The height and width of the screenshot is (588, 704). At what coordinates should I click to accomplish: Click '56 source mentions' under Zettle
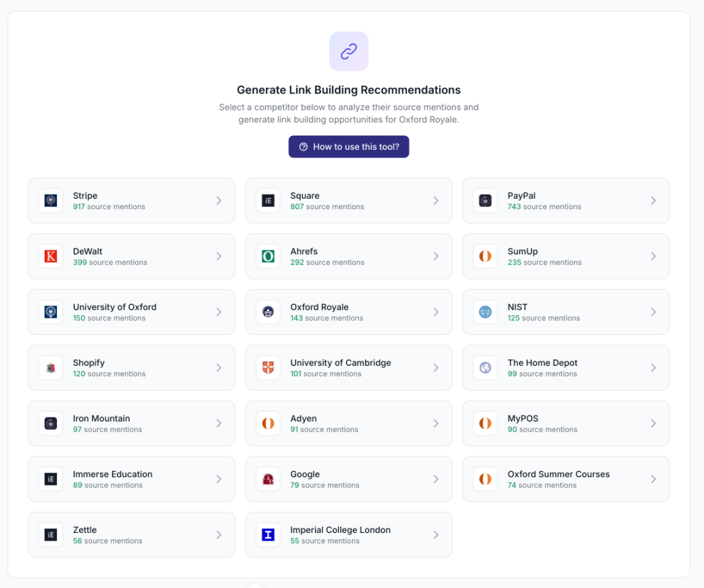[107, 541]
